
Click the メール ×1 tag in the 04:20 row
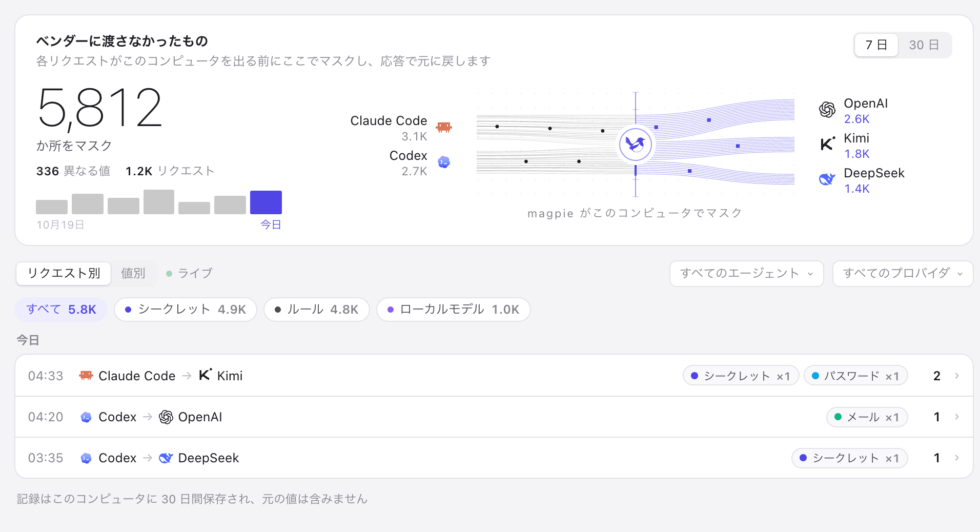[x=867, y=417]
